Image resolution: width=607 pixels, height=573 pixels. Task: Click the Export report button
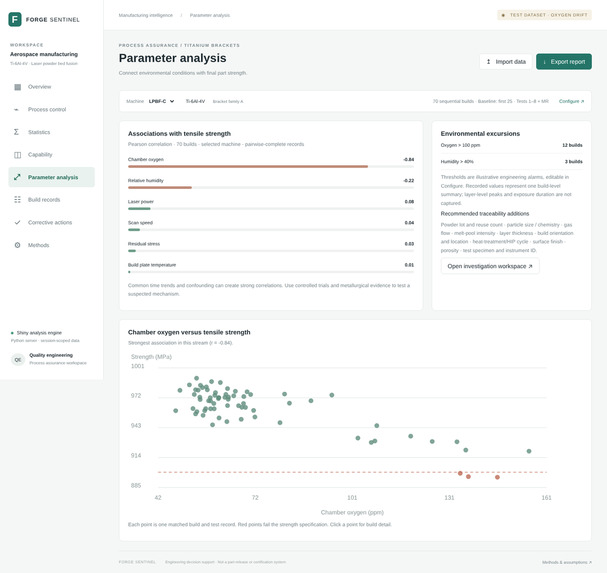(x=564, y=62)
